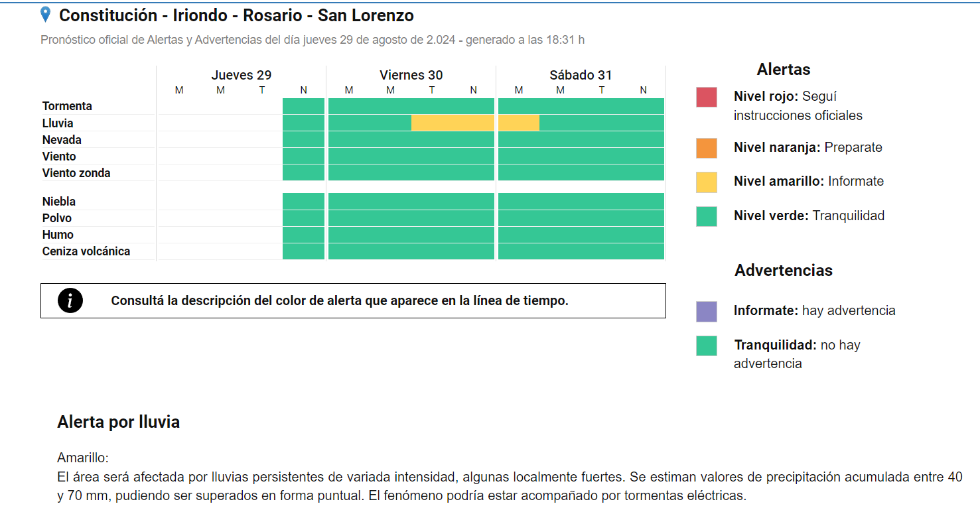Click the green Viento bar on Sábado 31
The width and height of the screenshot is (980, 514).
click(x=581, y=156)
